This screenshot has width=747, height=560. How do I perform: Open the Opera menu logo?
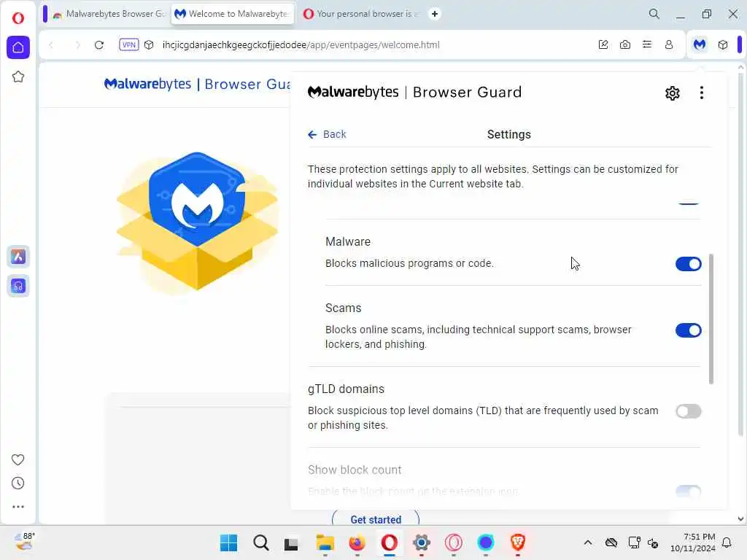point(18,17)
